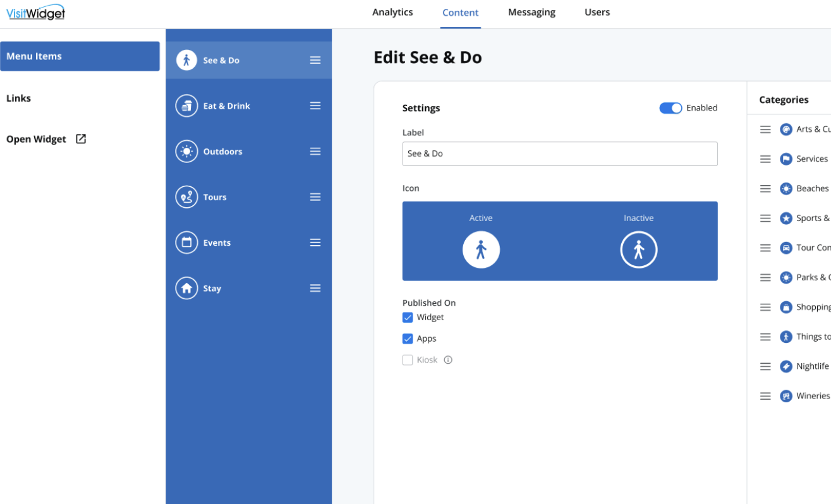Click the Open Widget link

pos(36,139)
